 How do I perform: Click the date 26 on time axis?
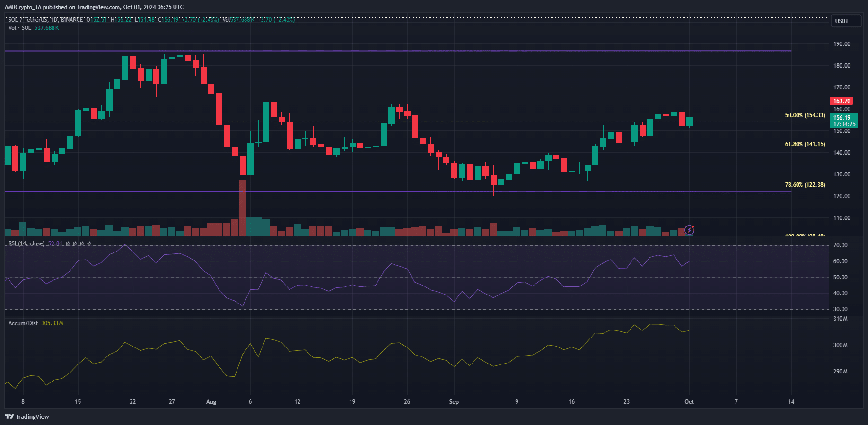tap(407, 402)
